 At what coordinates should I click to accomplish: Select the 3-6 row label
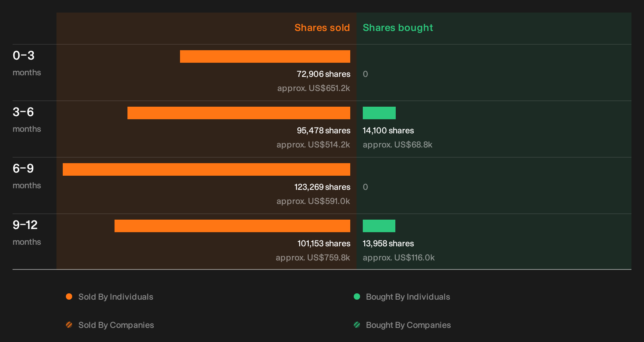(x=24, y=112)
